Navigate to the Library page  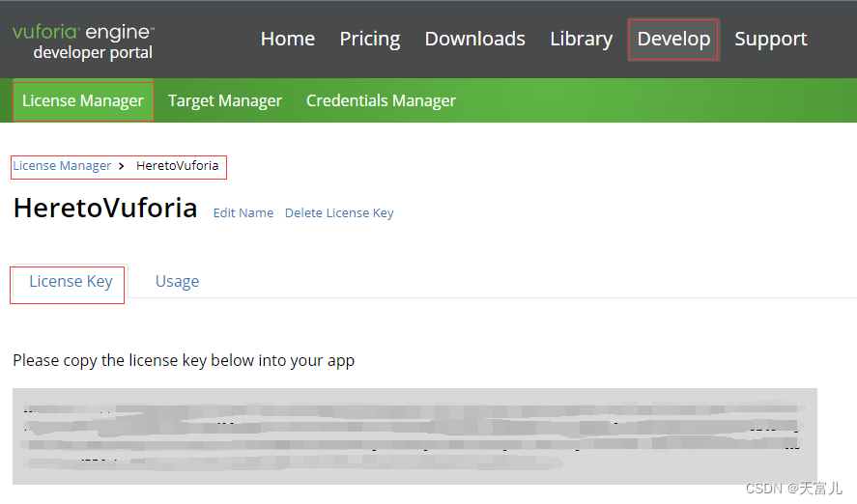[x=581, y=40]
